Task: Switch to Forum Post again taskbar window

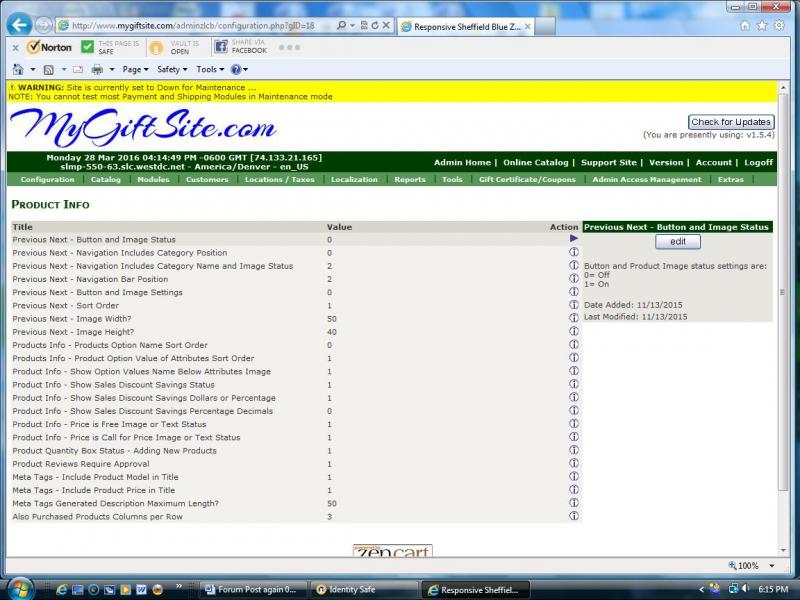Action: point(253,589)
